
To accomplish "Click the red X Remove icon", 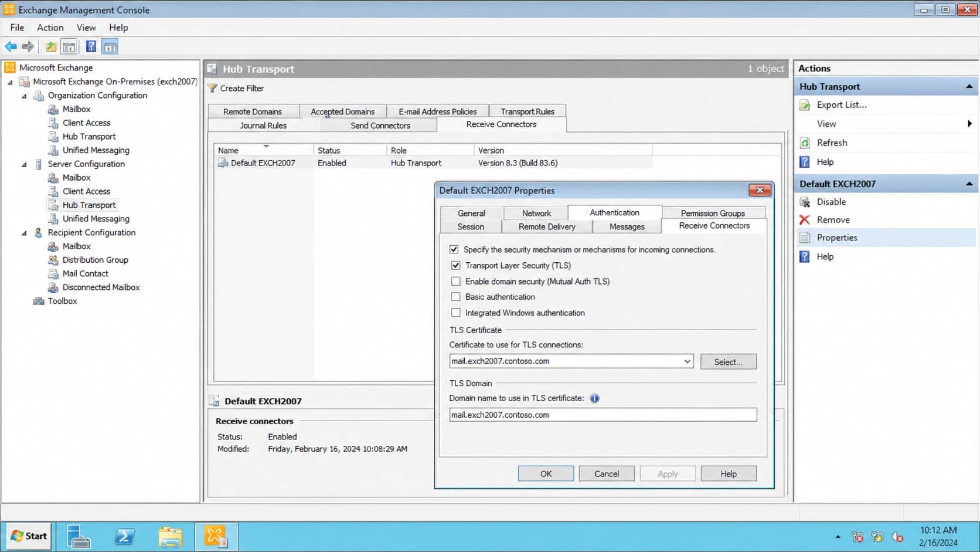I will coord(805,220).
